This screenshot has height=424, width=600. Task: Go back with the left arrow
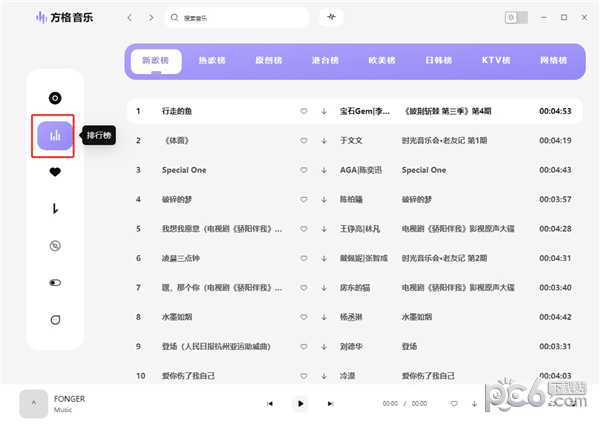[x=130, y=18]
